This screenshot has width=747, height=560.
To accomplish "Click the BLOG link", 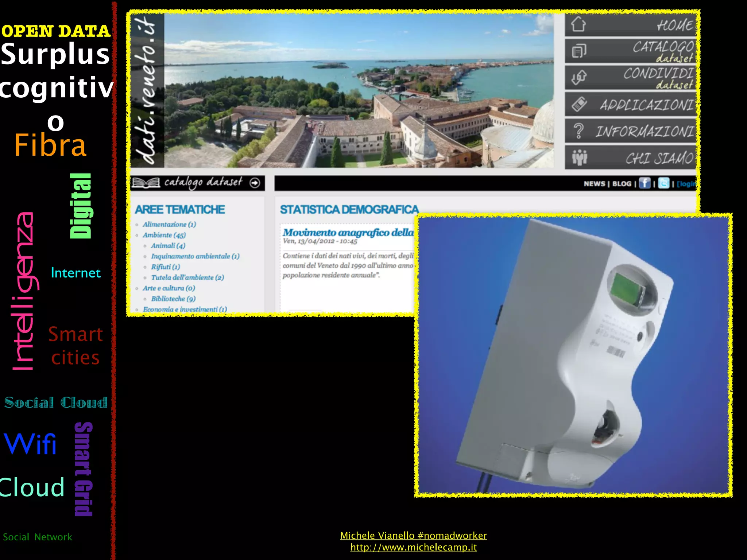I will 622,184.
